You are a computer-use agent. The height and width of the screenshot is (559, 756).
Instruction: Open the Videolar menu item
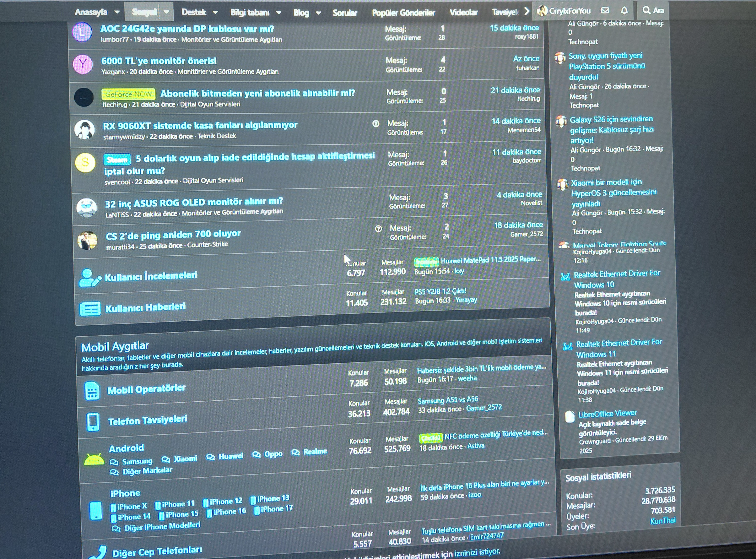tap(463, 12)
